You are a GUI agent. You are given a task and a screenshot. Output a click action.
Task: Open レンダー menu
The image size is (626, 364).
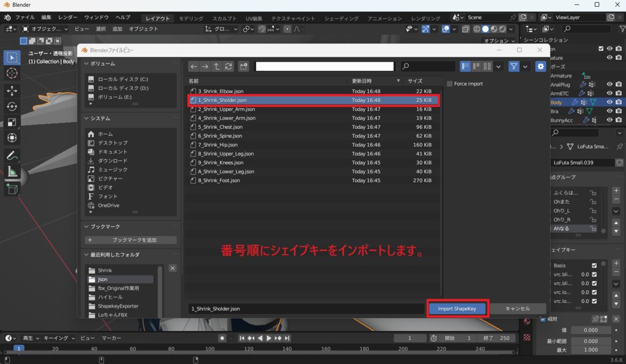pyautogui.click(x=67, y=18)
